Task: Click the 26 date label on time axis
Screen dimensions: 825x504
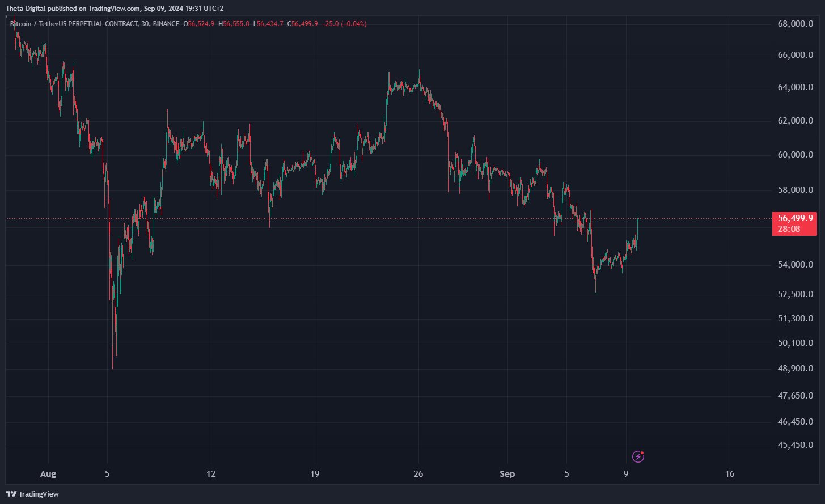Action: tap(419, 474)
